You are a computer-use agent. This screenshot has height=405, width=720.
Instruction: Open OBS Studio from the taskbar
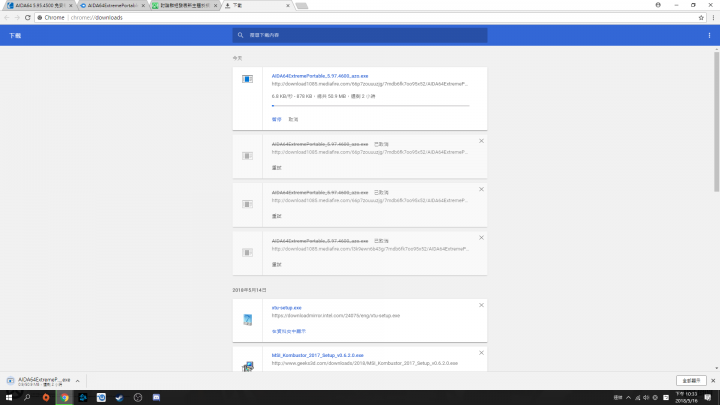coord(138,398)
